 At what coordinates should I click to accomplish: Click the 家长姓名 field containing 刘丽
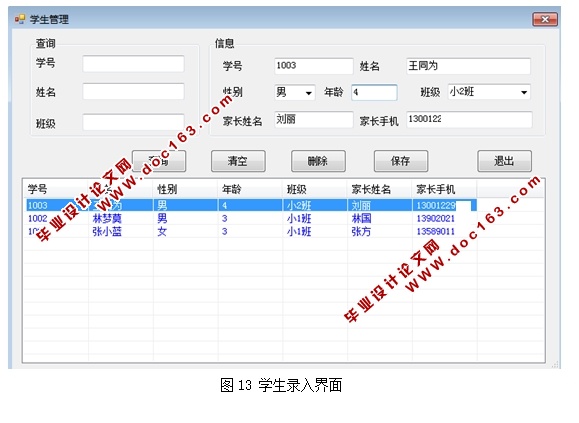(x=314, y=120)
